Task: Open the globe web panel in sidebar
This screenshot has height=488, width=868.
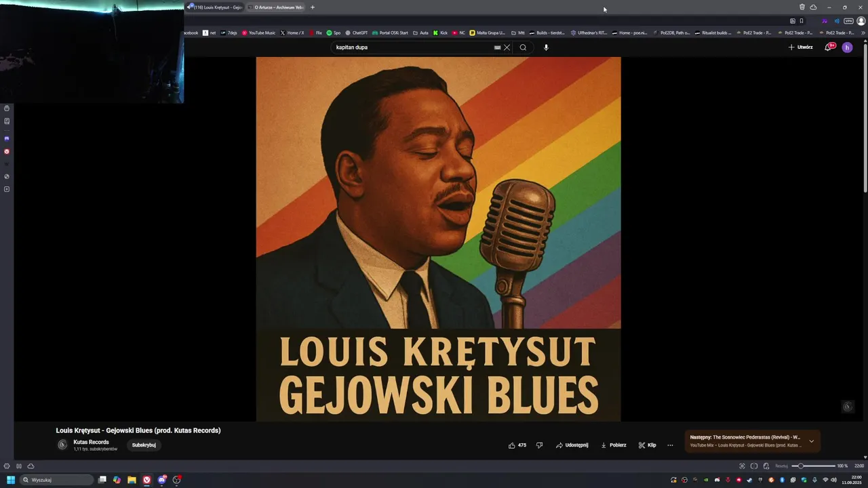Action: pos(7,177)
